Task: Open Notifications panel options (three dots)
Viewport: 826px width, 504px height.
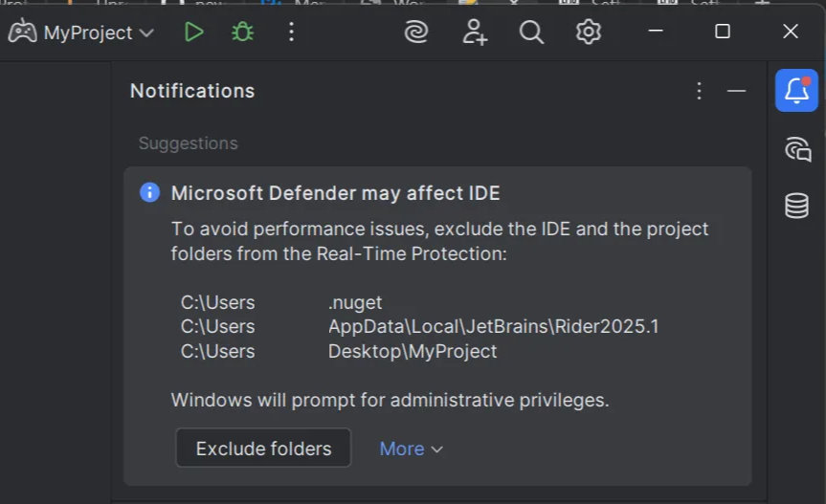Action: point(699,91)
